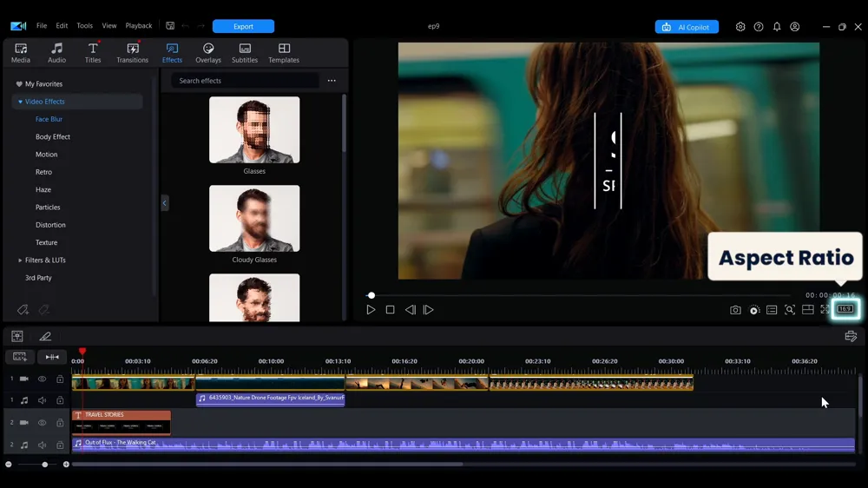Open the Audio room
The width and height of the screenshot is (868, 488).
(56, 53)
